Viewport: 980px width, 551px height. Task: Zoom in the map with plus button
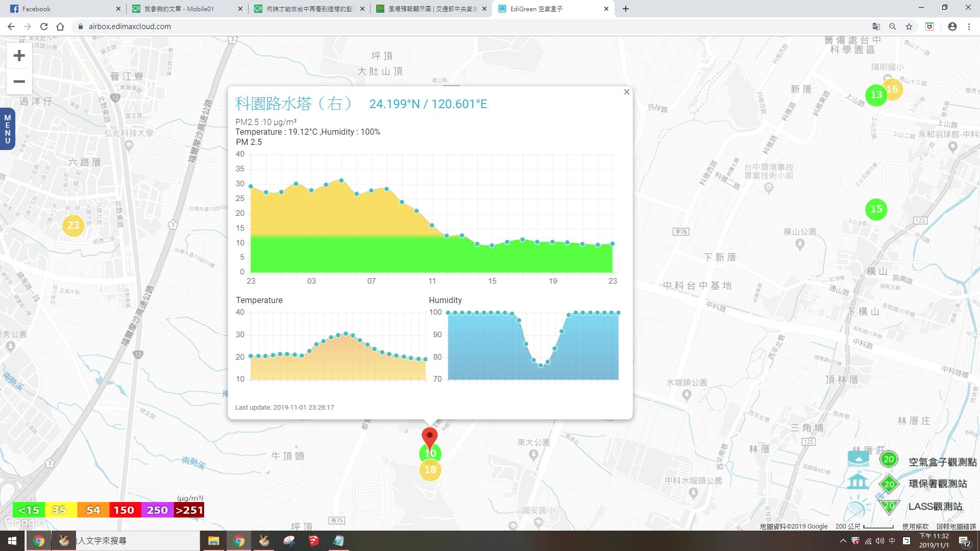19,56
